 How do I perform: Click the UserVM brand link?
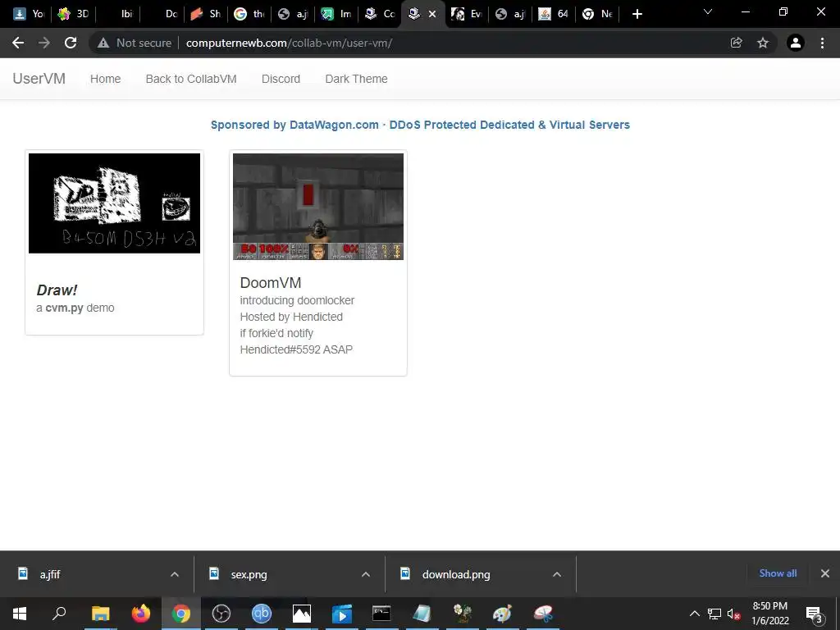pos(39,79)
